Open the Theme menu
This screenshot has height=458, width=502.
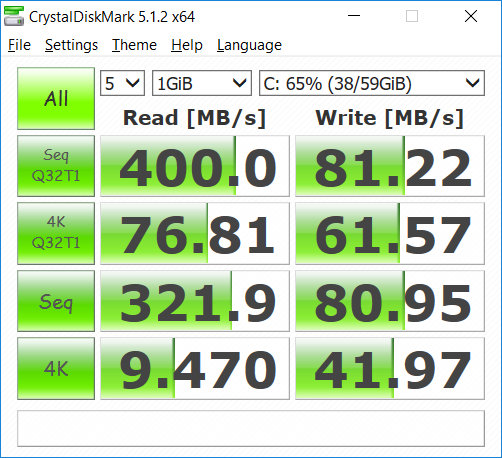134,45
